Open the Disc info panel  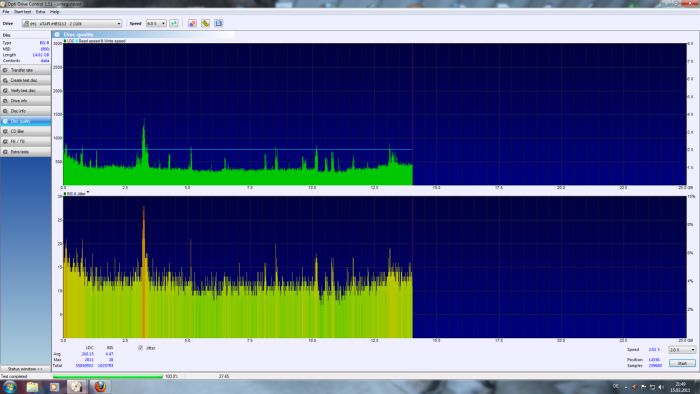(25, 111)
